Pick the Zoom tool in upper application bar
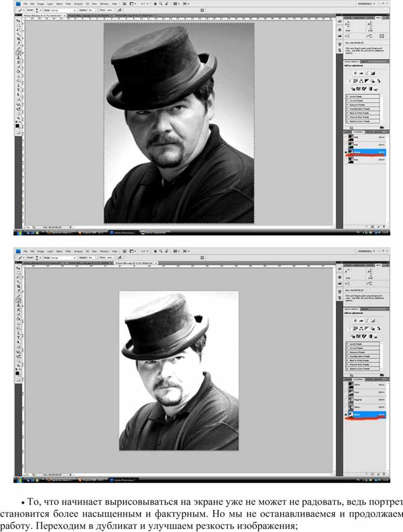Screen dimensions: 403x532 coord(161,4)
